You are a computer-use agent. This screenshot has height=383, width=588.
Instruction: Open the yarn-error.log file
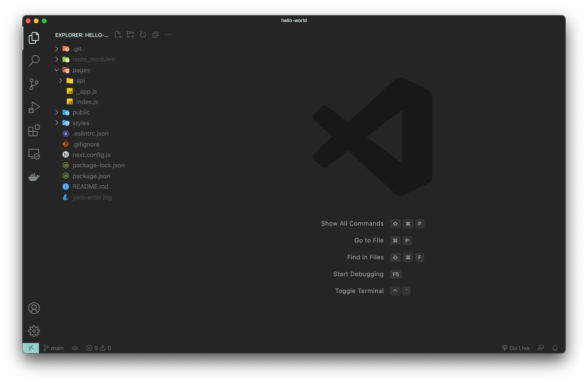tap(92, 197)
